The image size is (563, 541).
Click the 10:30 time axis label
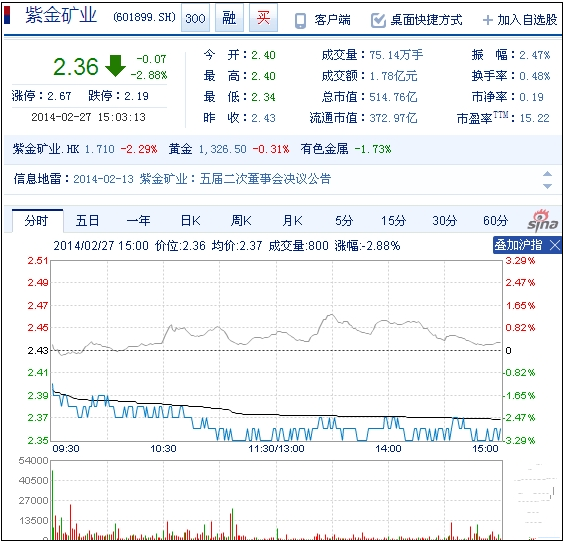(x=163, y=448)
